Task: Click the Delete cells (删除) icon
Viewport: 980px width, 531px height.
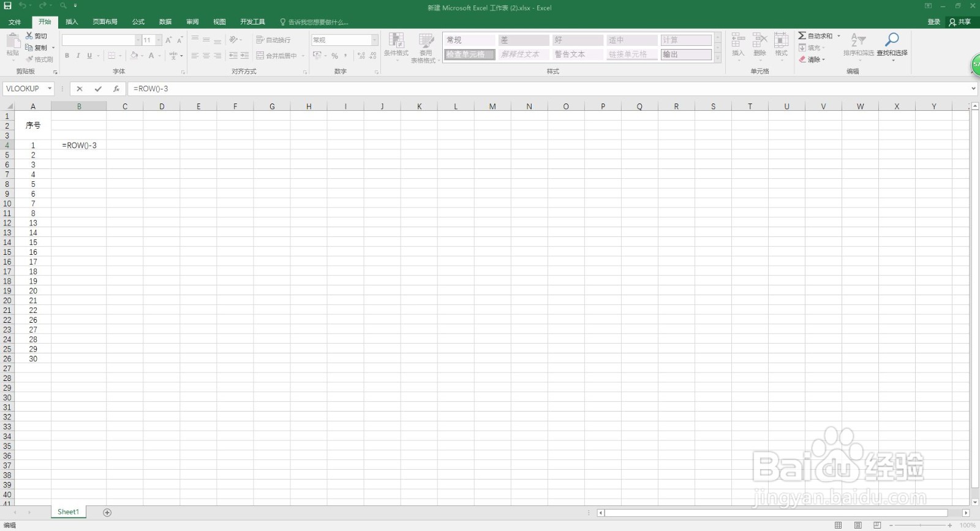Action: coord(759,40)
